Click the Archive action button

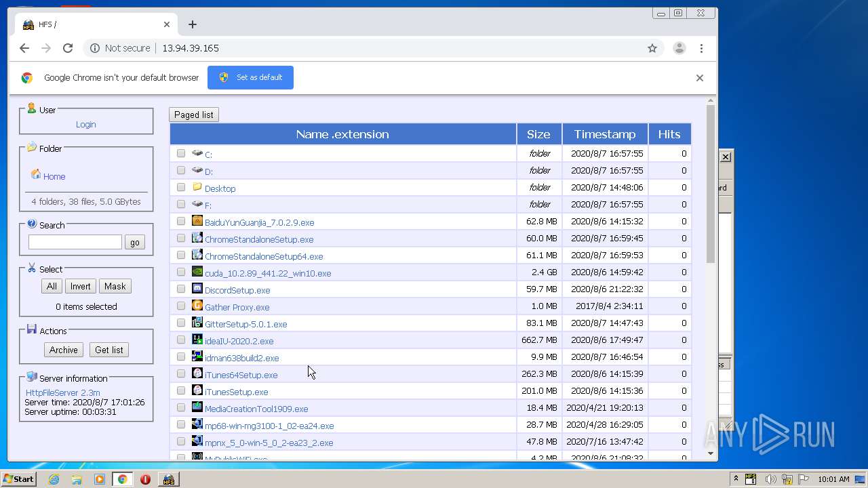(x=63, y=350)
